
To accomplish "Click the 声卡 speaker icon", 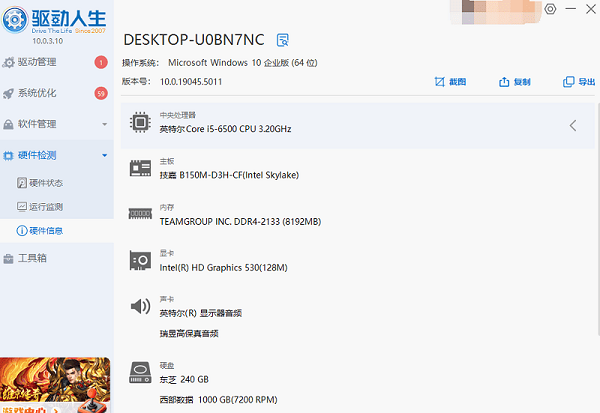I will [x=140, y=306].
